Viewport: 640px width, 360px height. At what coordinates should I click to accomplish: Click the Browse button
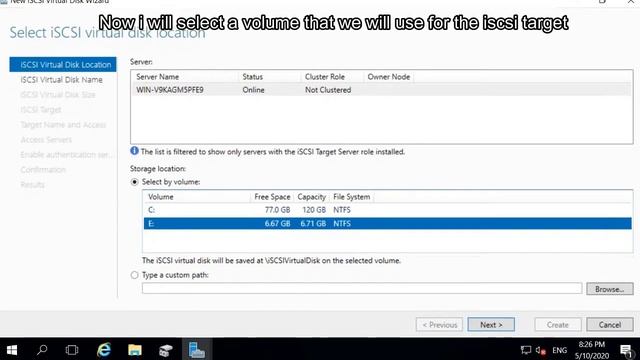(x=610, y=289)
